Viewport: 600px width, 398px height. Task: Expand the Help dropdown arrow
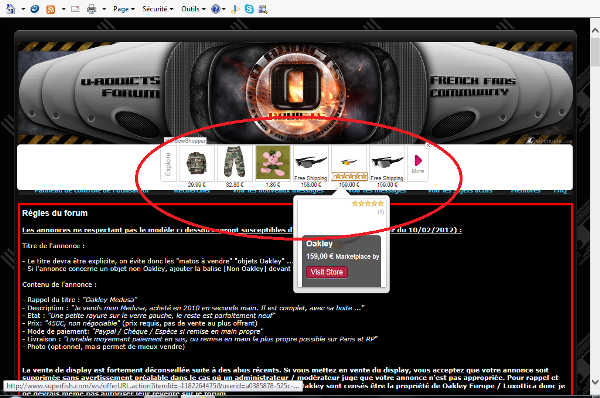click(224, 9)
